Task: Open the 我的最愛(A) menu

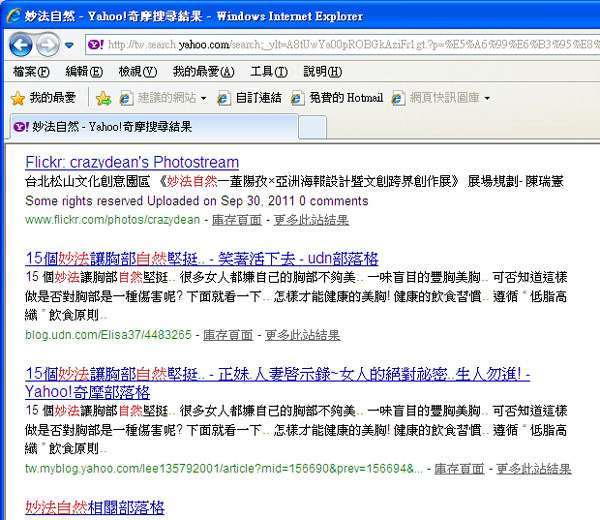Action: click(204, 72)
